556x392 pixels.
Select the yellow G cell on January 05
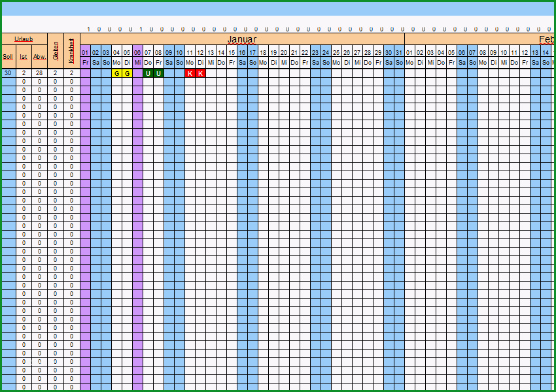tap(128, 73)
